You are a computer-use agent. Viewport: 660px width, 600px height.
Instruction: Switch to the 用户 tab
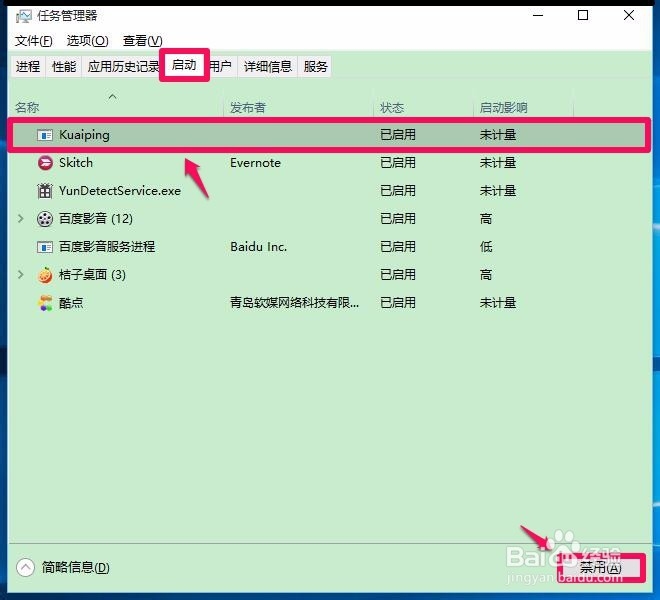click(221, 67)
